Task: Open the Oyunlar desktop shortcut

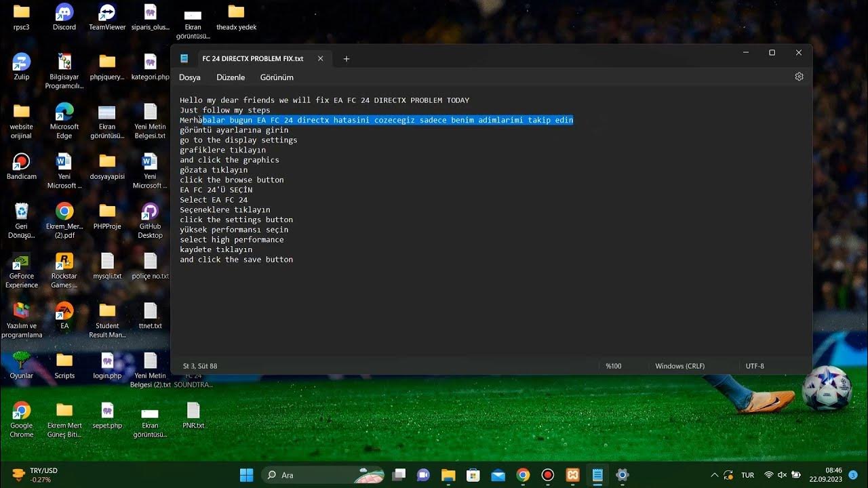Action: coord(21,365)
